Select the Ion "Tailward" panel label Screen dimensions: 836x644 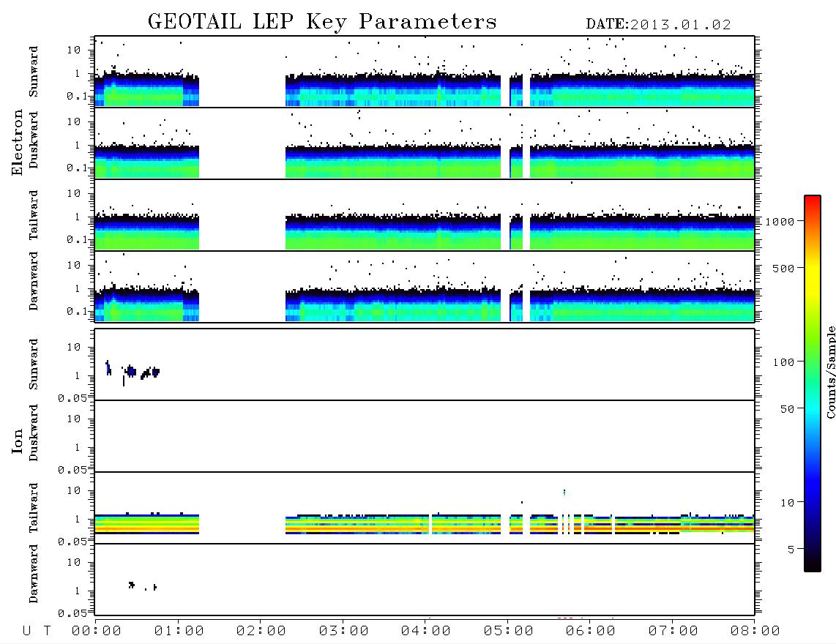point(34,508)
